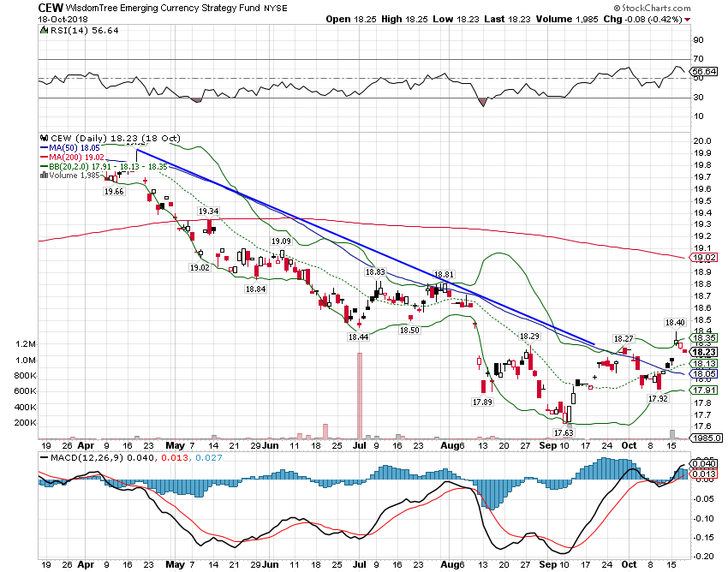Image resolution: width=728 pixels, height=572 pixels.
Task: Click the StockCharts.com watermark link
Action: click(652, 8)
